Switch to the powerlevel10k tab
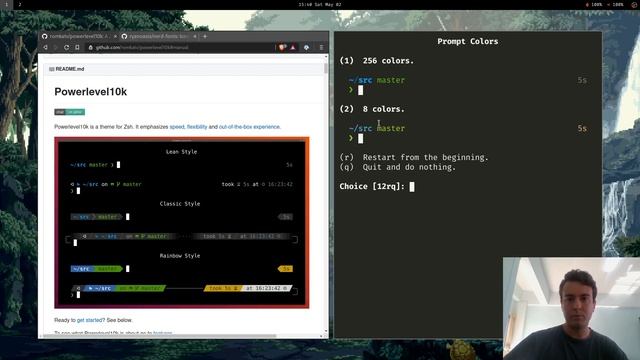 coord(79,36)
